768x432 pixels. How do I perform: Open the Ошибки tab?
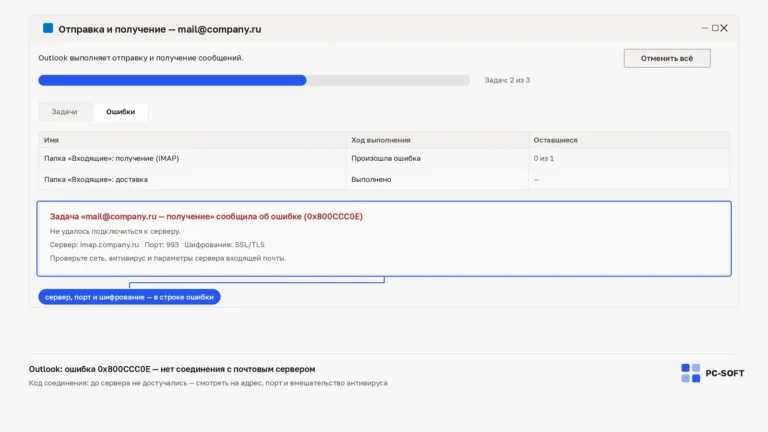[x=120, y=112]
